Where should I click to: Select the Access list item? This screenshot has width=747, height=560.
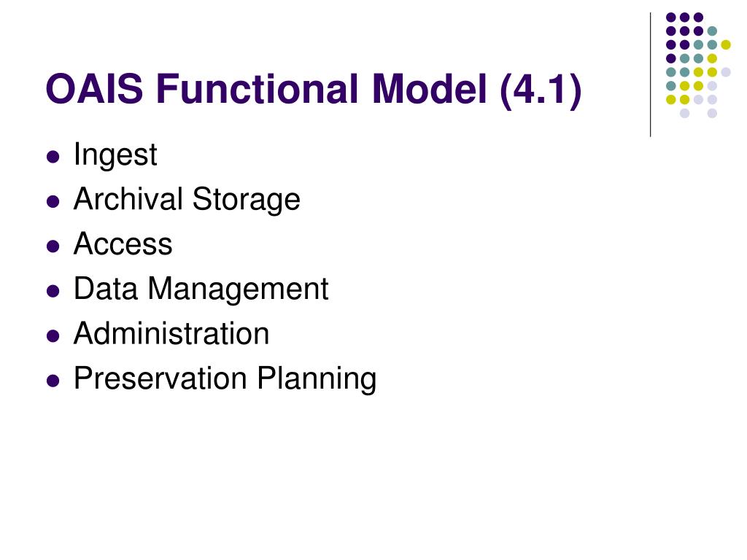click(x=123, y=244)
